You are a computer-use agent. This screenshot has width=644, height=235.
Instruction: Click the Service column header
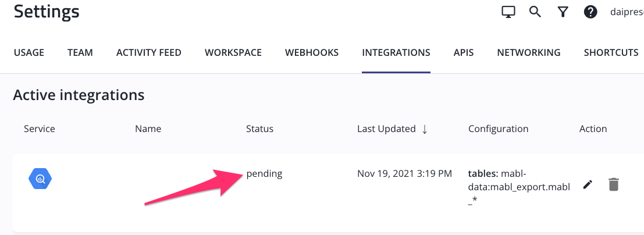click(40, 129)
